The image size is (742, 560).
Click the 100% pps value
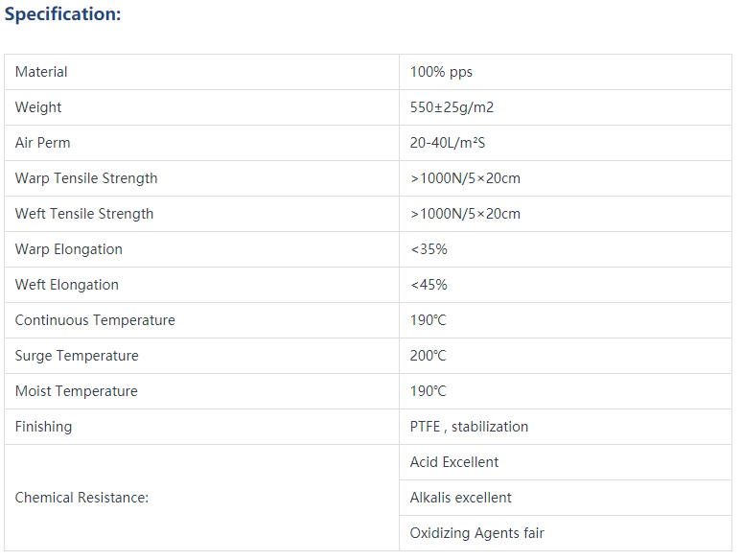(441, 72)
